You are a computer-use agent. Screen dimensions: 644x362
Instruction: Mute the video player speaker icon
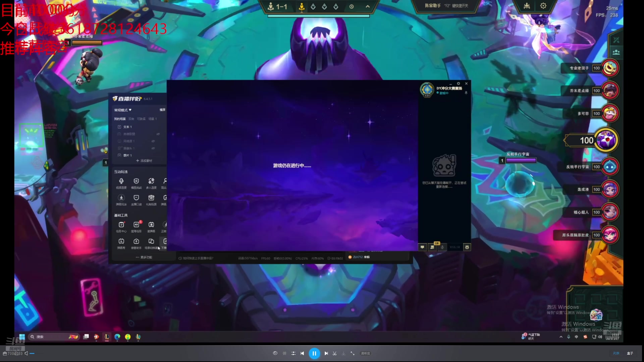[26, 353]
